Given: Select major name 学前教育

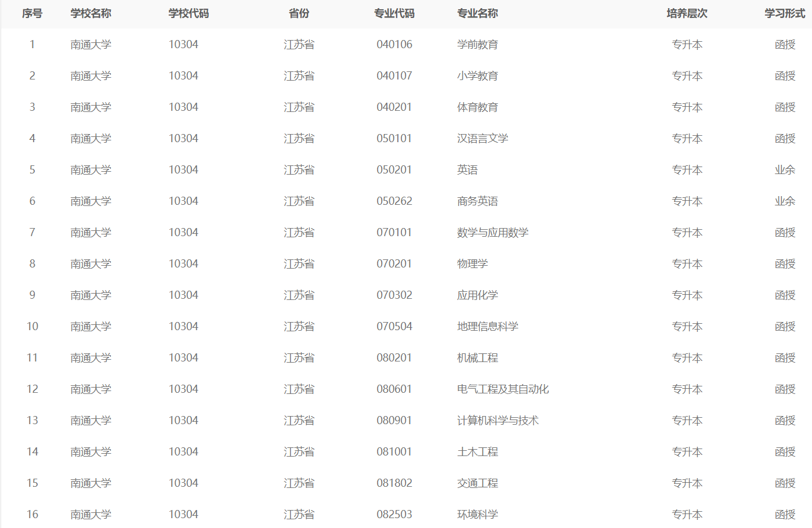Looking at the screenshot, I should coord(477,45).
